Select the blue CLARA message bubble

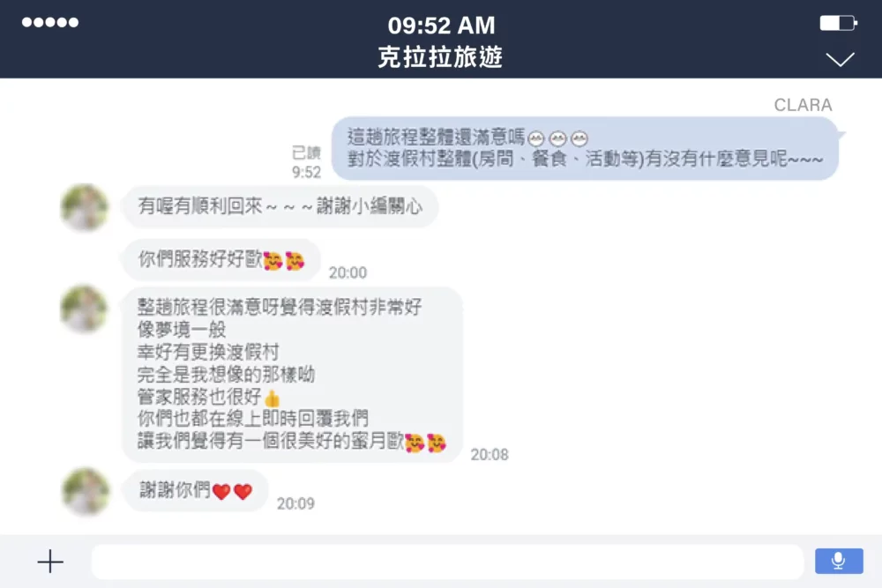point(585,148)
